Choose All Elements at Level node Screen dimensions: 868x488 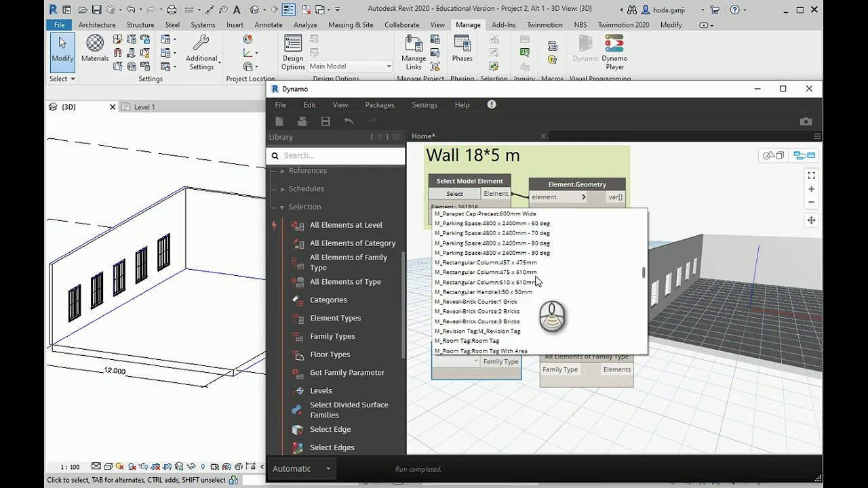pos(346,225)
